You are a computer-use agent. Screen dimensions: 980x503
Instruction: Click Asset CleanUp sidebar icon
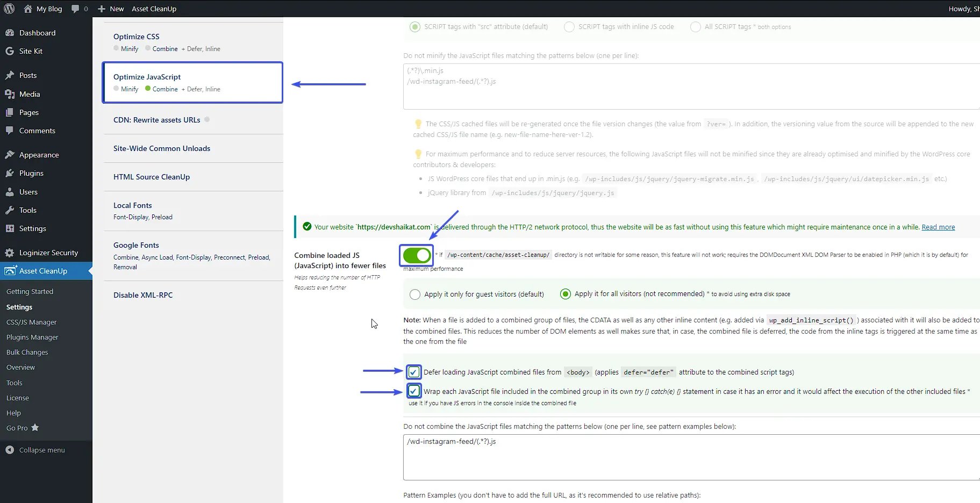(x=10, y=271)
